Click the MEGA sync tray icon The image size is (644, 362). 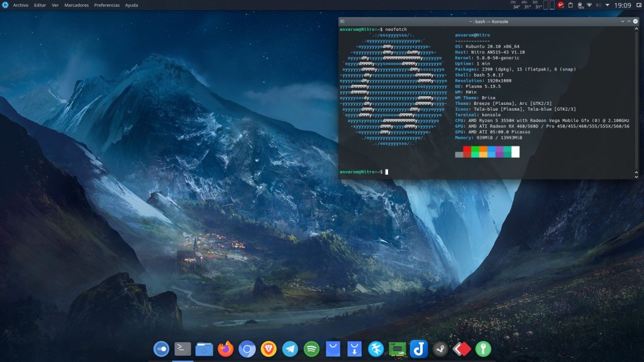pos(560,5)
